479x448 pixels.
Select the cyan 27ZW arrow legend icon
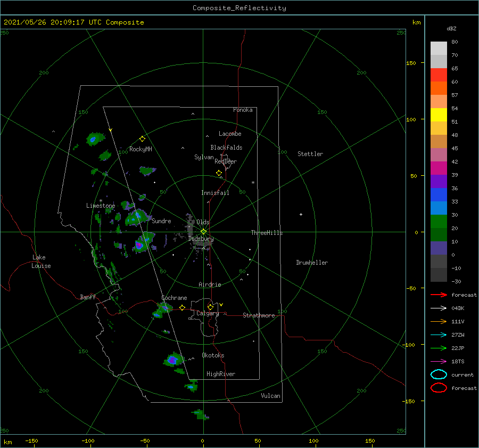tap(439, 335)
